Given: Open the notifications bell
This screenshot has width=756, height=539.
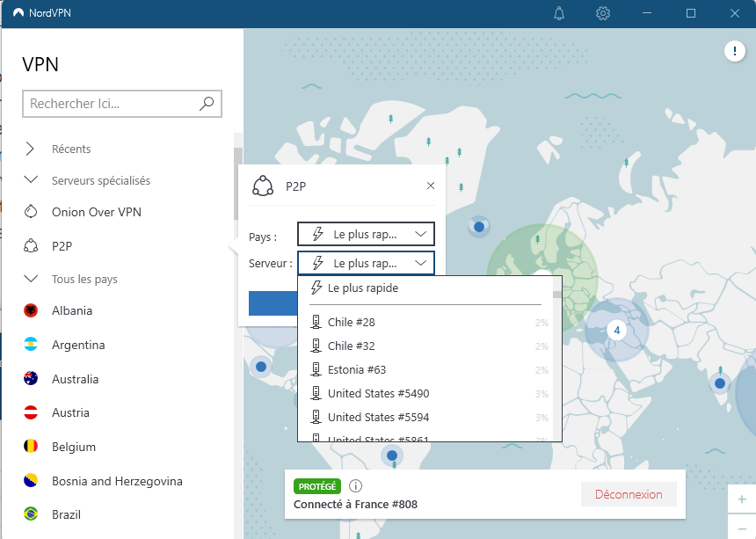Looking at the screenshot, I should 559,13.
